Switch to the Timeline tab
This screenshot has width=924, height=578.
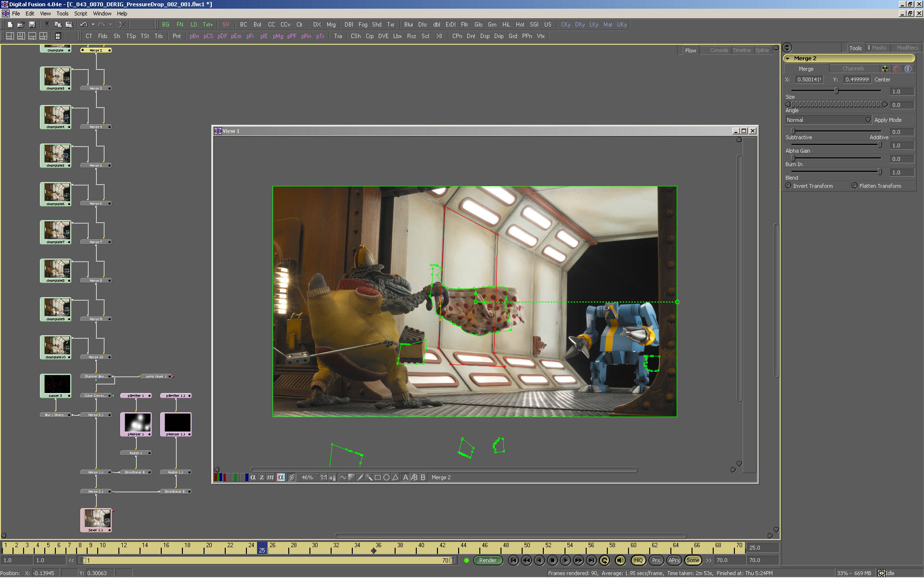point(741,50)
